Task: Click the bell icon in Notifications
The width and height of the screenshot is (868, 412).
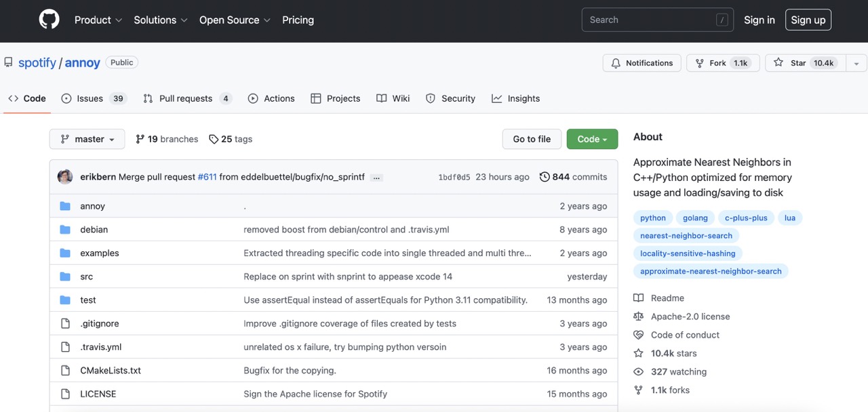Action: (616, 63)
